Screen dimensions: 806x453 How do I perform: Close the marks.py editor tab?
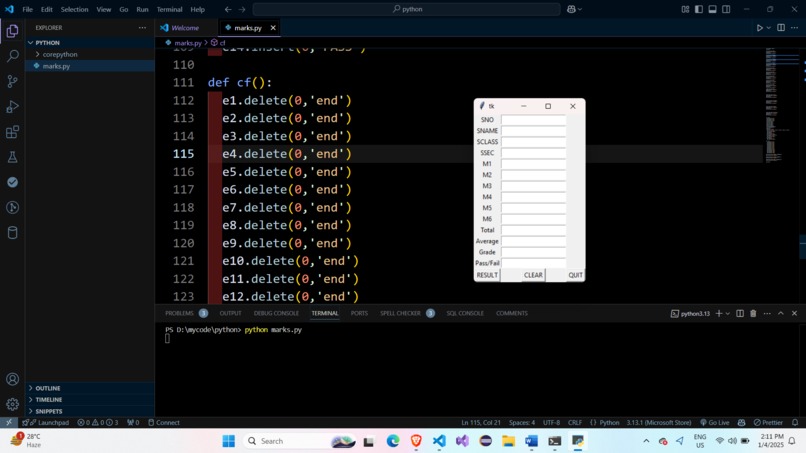[273, 28]
